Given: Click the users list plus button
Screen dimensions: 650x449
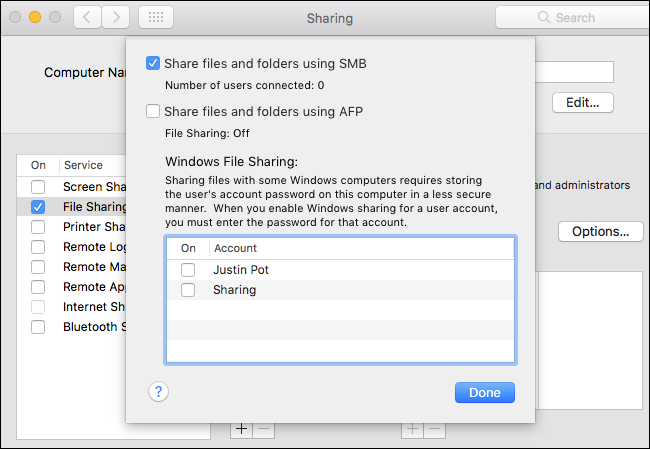Looking at the screenshot, I should [x=412, y=429].
